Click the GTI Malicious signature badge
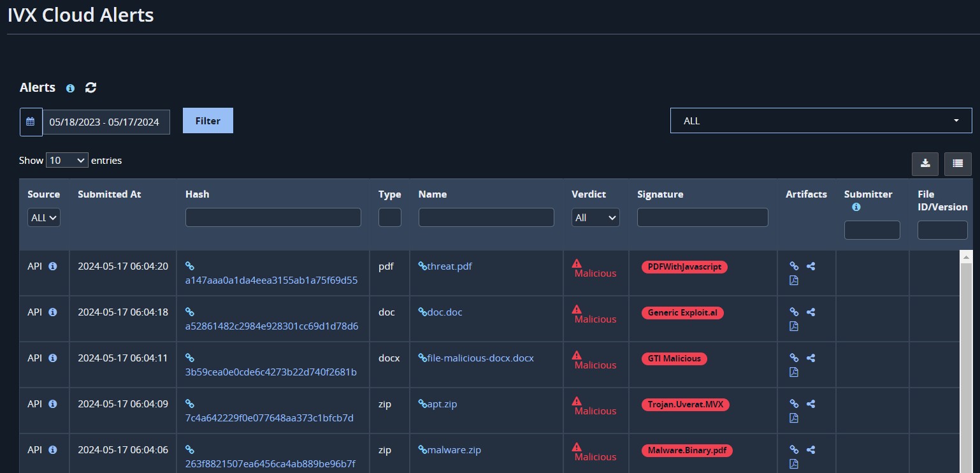The image size is (980, 473). [x=674, y=359]
